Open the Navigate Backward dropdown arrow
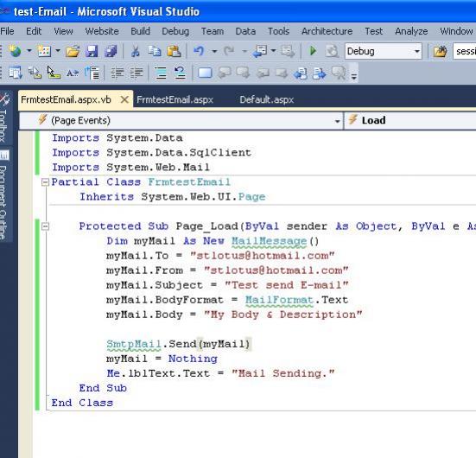The image size is (476, 458). point(273,51)
